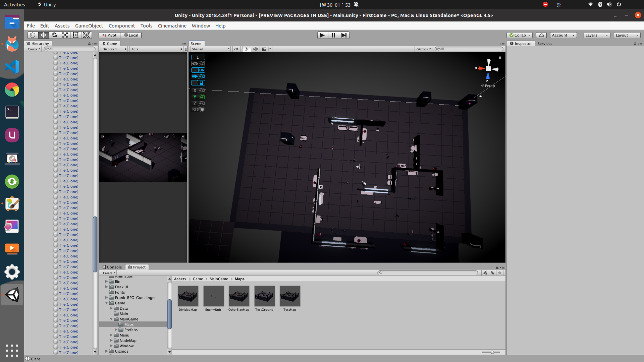644x362 pixels.
Task: Open the Layers dropdown
Action: pyautogui.click(x=596, y=35)
